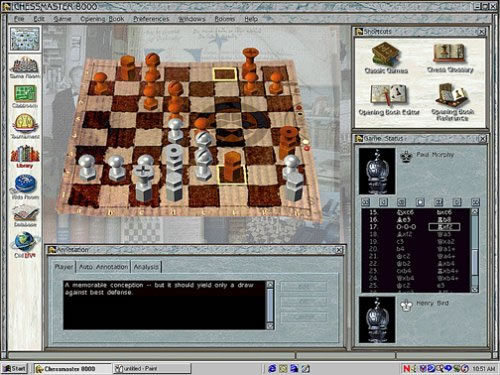The width and height of the screenshot is (500, 375).
Task: Close the Annotation panel
Action: pyautogui.click(x=339, y=250)
